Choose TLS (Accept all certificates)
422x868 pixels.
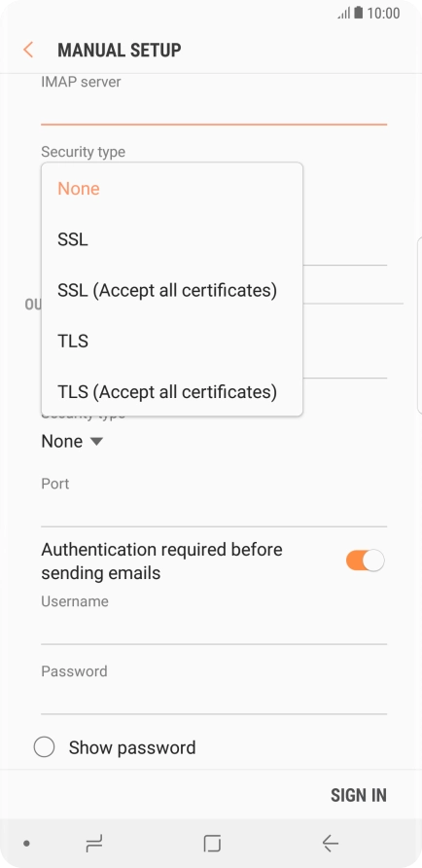[x=172, y=392]
